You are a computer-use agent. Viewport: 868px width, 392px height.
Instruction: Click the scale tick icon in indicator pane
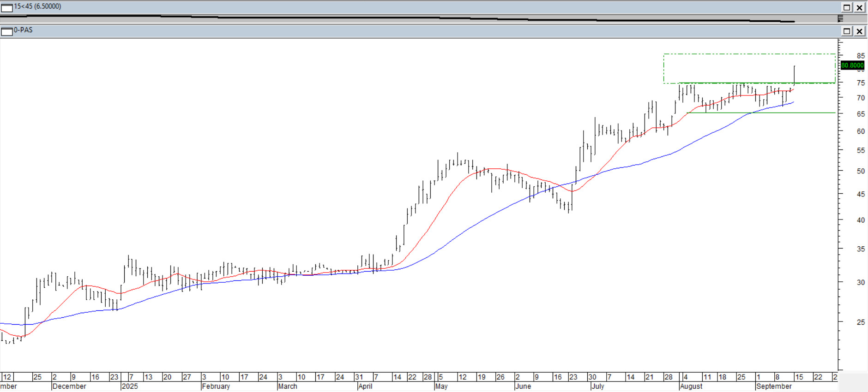point(840,18)
